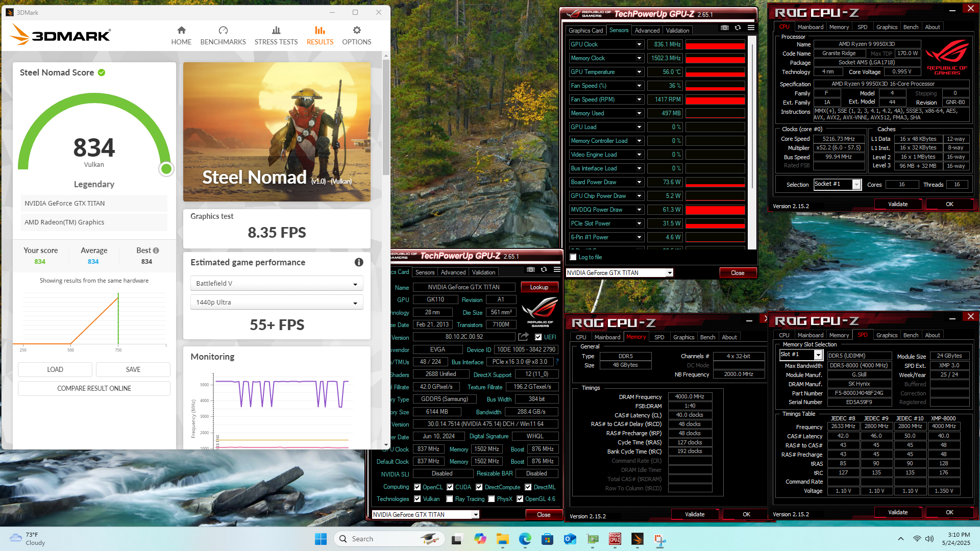Click camera icon in GPU-Z Graphics Card window

click(x=531, y=270)
